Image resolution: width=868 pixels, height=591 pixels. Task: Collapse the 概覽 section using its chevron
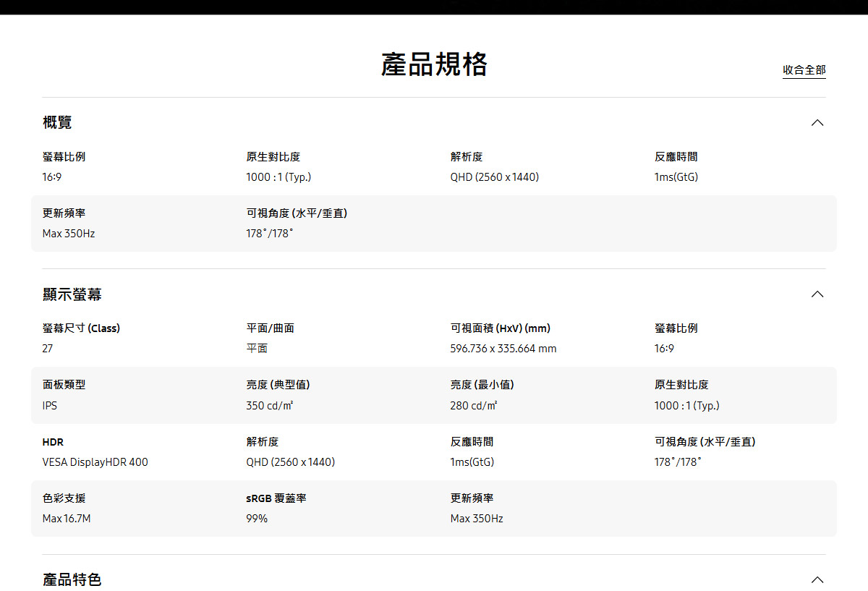817,122
